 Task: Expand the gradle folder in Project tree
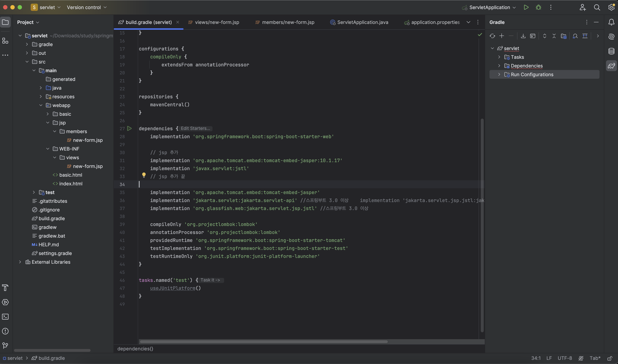(x=27, y=44)
